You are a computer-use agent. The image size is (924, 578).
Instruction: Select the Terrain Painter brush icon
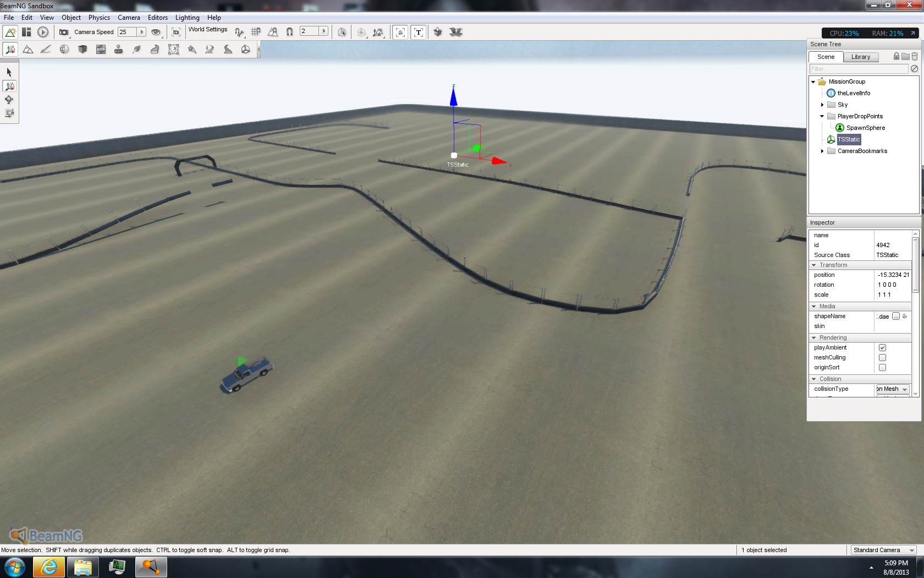(x=46, y=50)
